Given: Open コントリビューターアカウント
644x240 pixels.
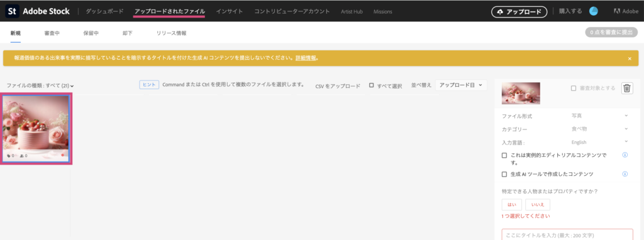Looking at the screenshot, I should 292,11.
